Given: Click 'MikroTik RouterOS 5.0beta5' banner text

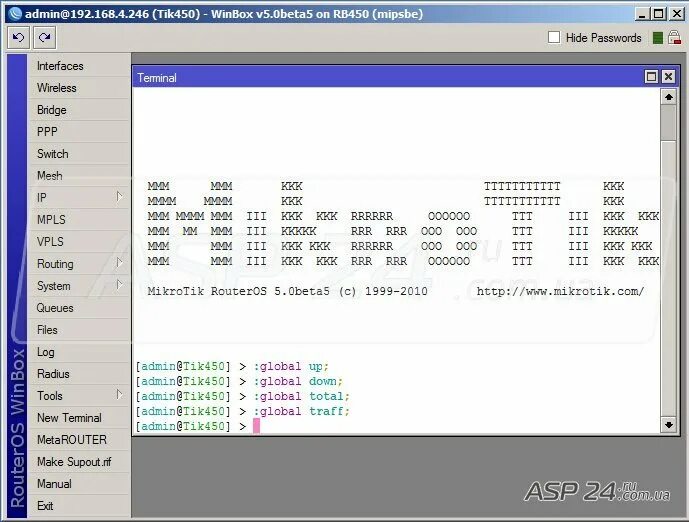Looking at the screenshot, I should (x=239, y=291).
